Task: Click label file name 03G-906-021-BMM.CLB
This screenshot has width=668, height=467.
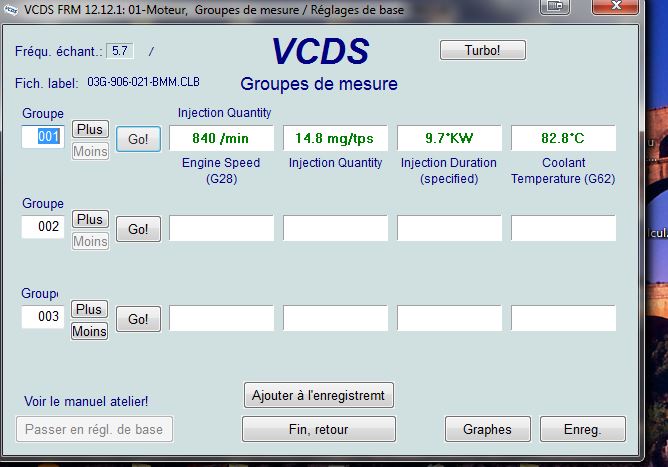Action: tap(143, 82)
